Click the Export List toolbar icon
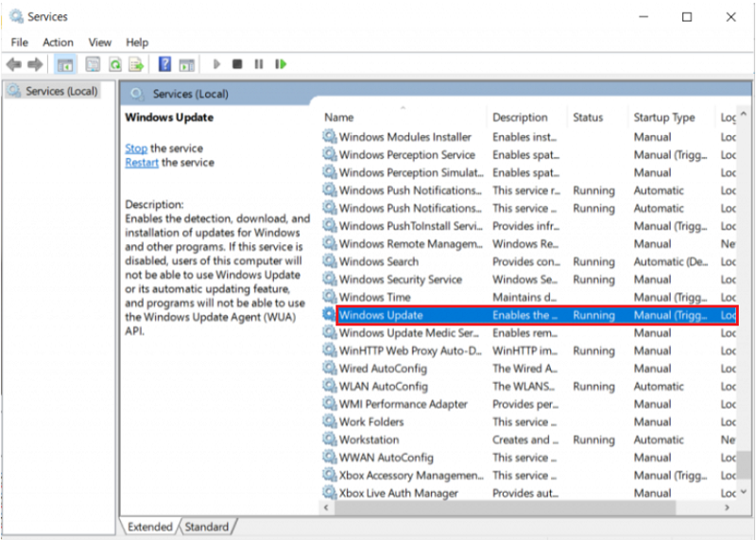 [136, 64]
